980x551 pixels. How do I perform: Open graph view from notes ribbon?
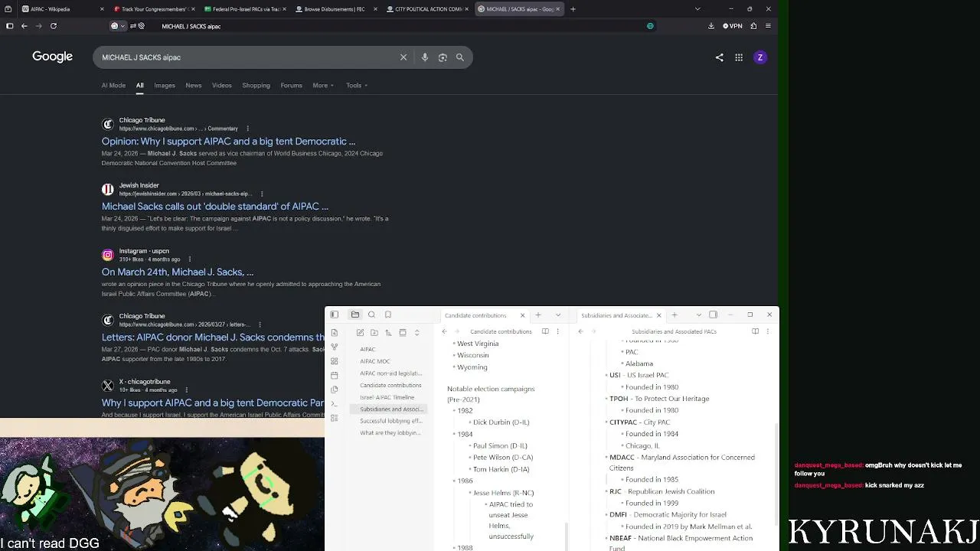click(335, 347)
